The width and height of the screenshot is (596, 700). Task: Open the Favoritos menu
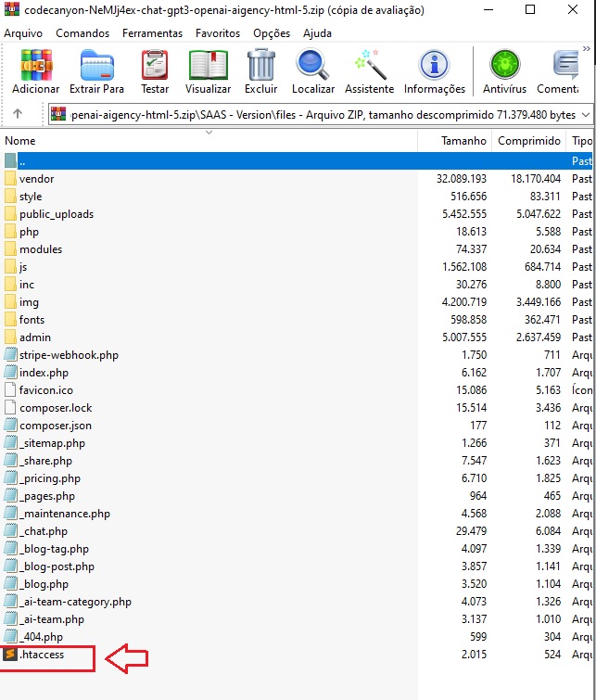pos(218,32)
